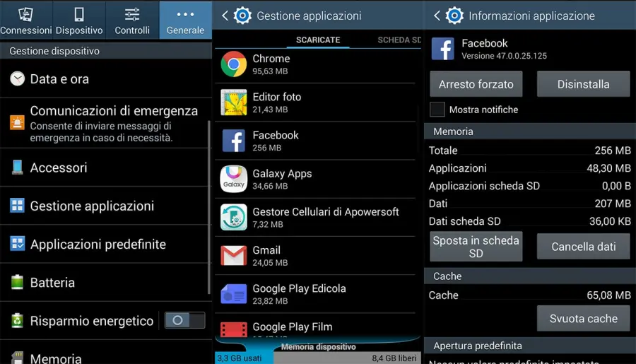This screenshot has width=636, height=364.
Task: Open Comunicazioni di emergenza setting
Action: (105, 123)
